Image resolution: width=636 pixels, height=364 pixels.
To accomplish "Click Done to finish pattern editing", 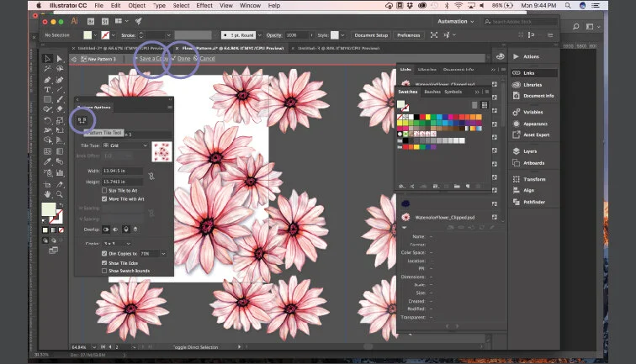I will 183,58.
